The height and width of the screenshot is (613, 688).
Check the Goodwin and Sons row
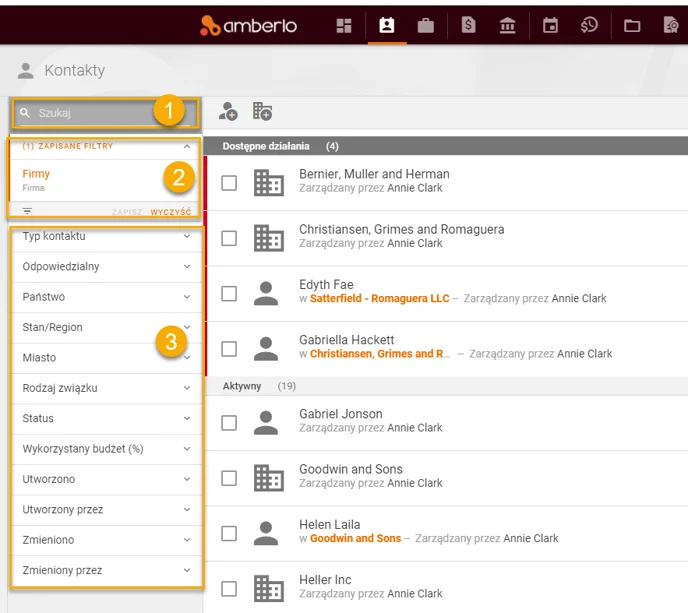click(x=229, y=478)
